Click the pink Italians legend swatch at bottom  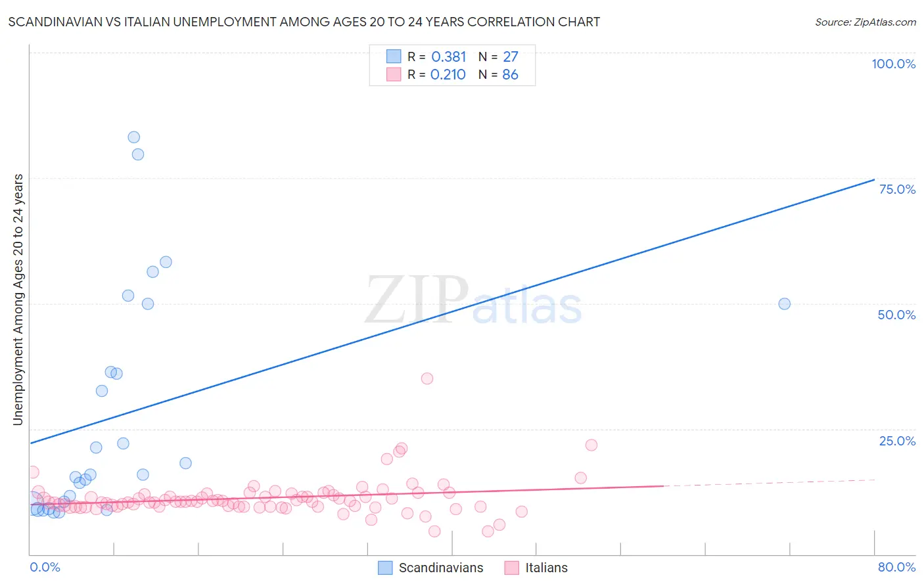[x=512, y=568]
